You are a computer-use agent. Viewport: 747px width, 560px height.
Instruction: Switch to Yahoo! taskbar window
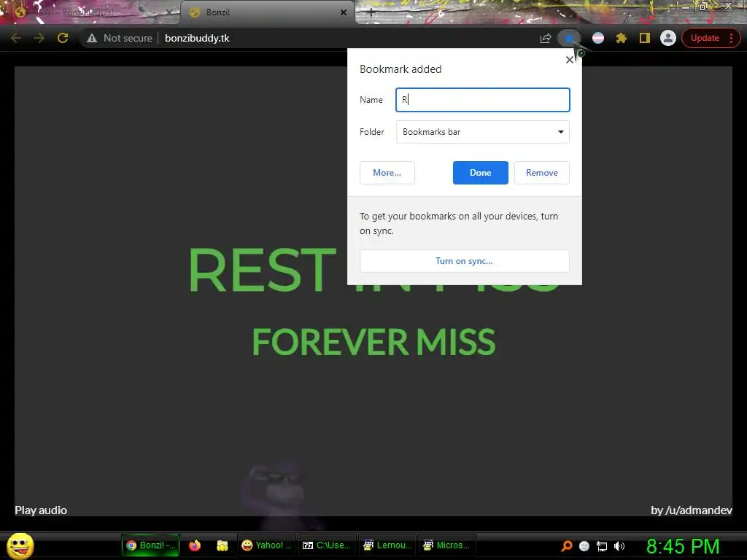267,545
